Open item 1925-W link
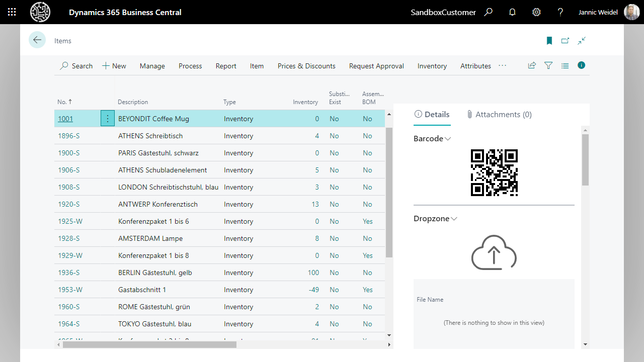This screenshot has width=644, height=362. (70, 221)
